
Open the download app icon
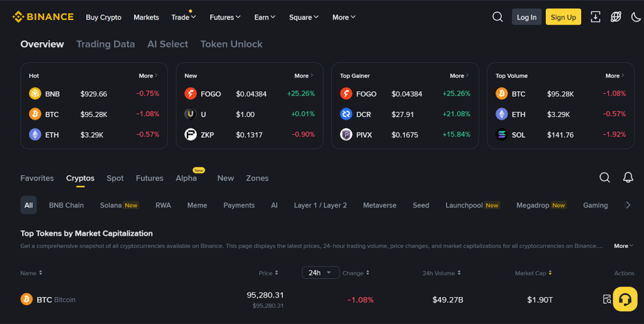click(596, 17)
